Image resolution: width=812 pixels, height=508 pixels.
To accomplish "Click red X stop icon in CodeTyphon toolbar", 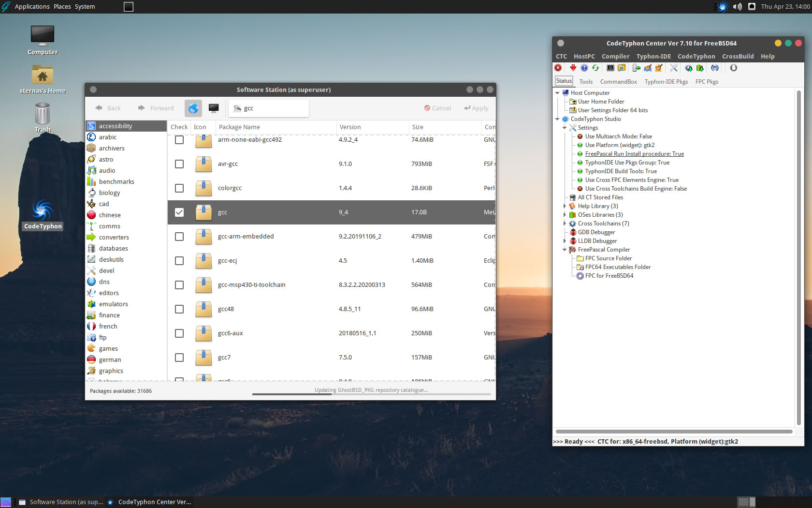I will (558, 68).
